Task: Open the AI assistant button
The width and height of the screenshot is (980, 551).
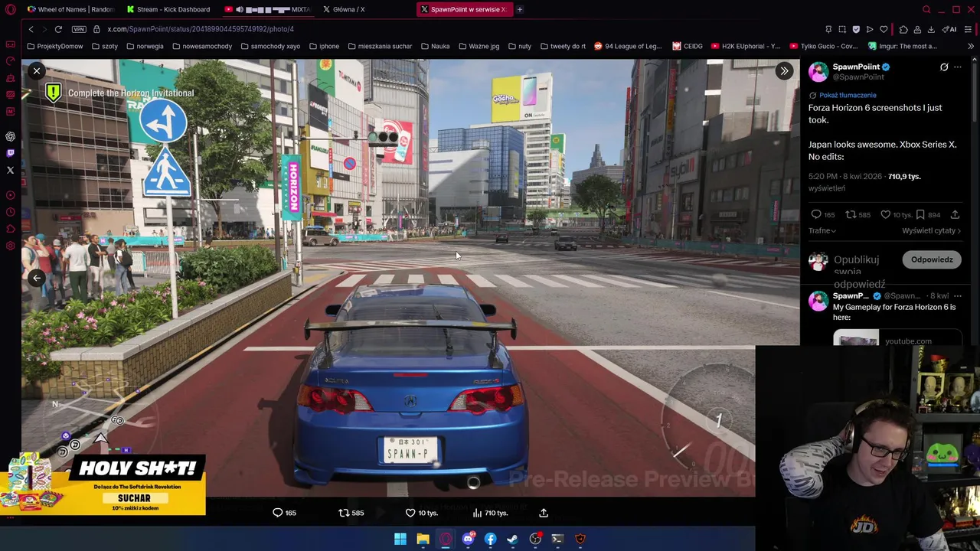Action: pyautogui.click(x=949, y=29)
